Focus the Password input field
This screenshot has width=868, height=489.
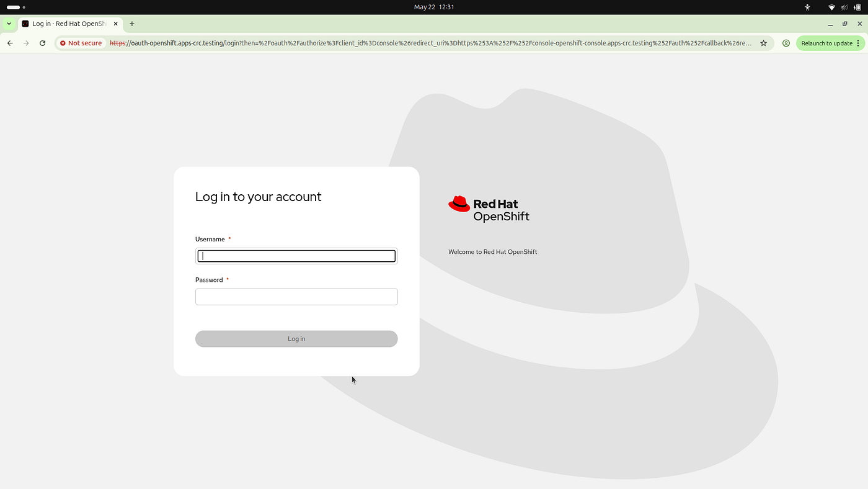point(296,297)
